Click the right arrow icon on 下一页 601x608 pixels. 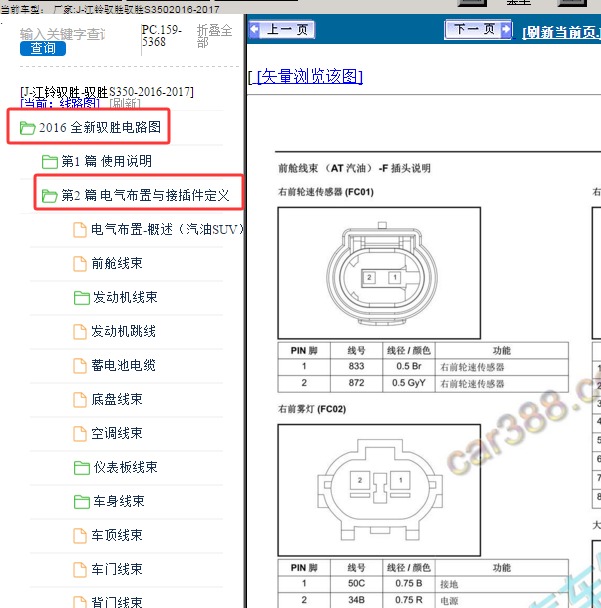(x=506, y=29)
